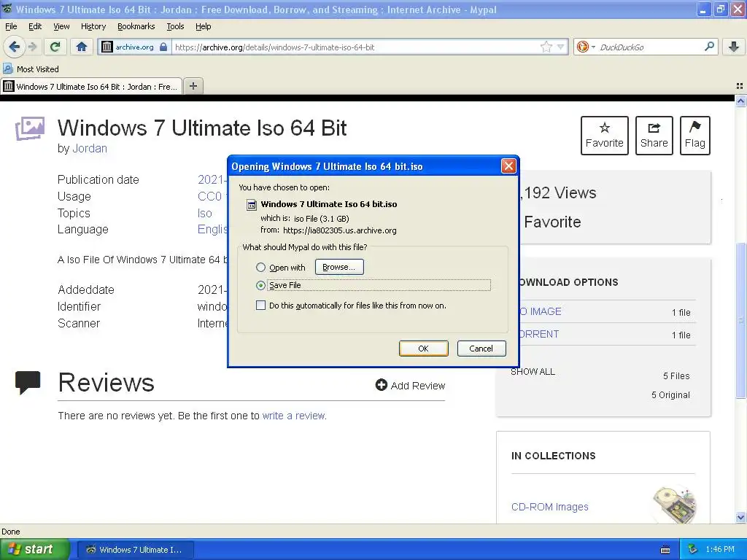Click the CD-ROM Images collection thumbnail

point(675,505)
